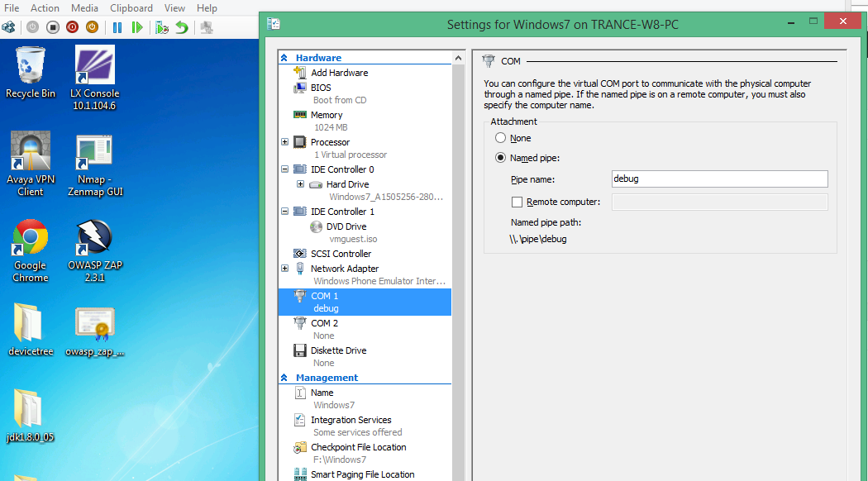Open the File menu
Screen dimensions: 868x481
[x=12, y=7]
